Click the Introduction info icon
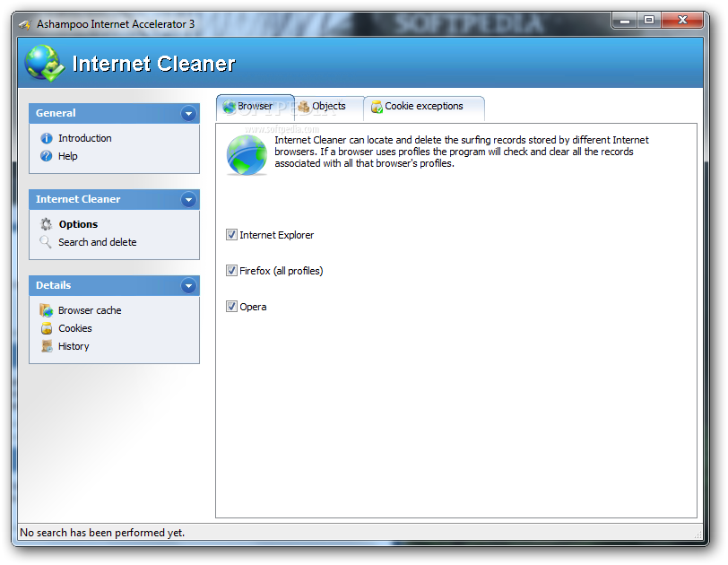The width and height of the screenshot is (728, 565). coord(47,138)
